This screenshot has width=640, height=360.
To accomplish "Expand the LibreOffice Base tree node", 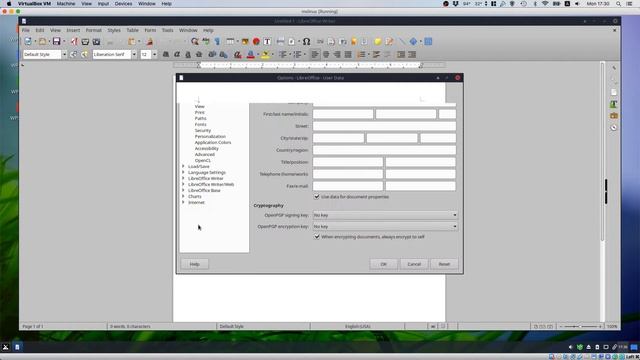I will pos(183,190).
